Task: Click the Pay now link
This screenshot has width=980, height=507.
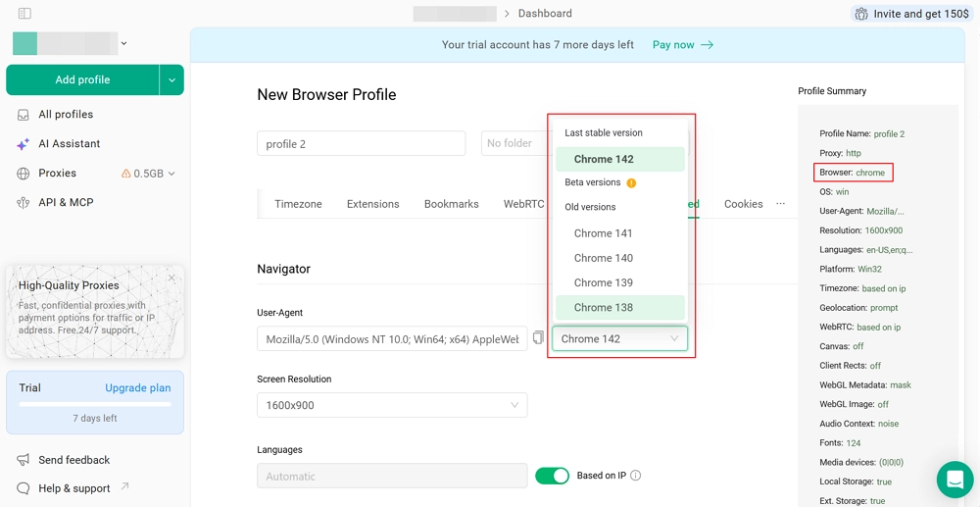Action: pyautogui.click(x=683, y=45)
